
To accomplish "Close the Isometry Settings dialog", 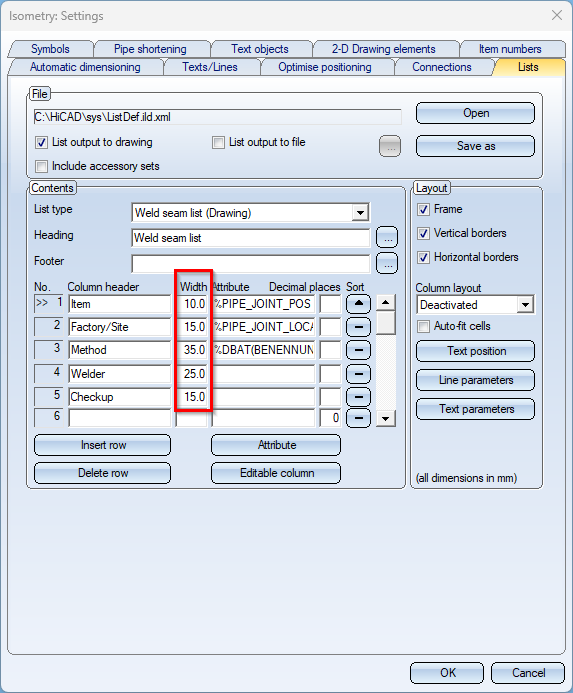I will [x=557, y=15].
